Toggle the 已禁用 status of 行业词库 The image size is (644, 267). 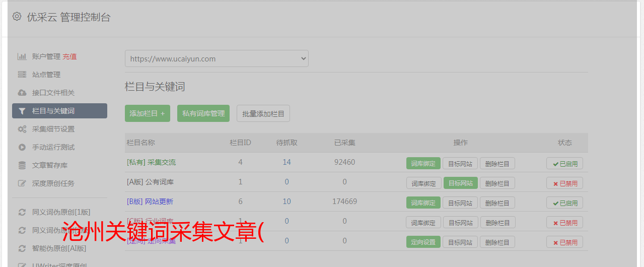[x=565, y=222]
